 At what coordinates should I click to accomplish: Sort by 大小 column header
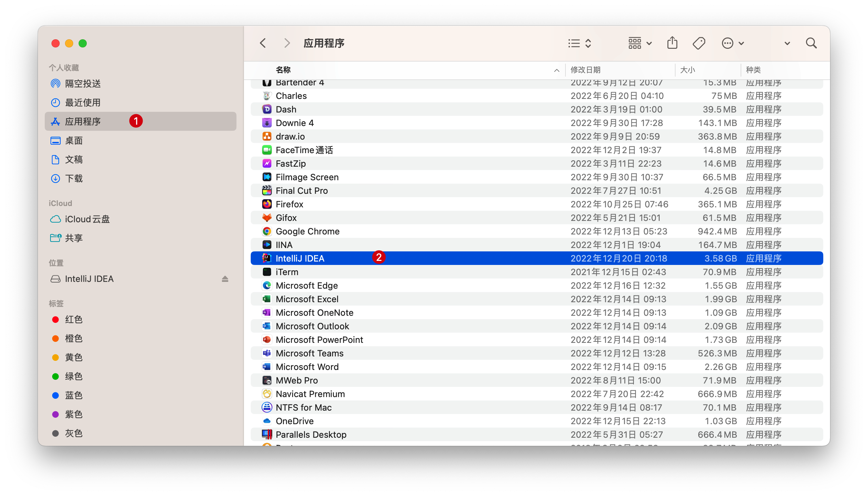tap(687, 70)
